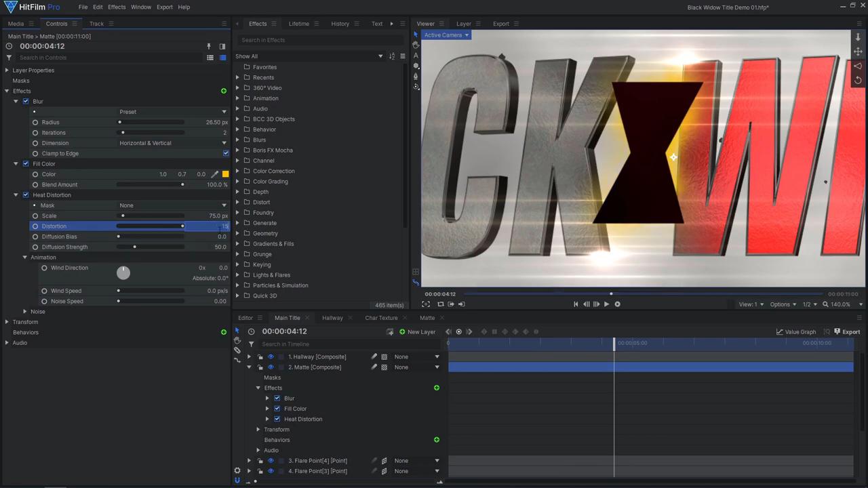Click the Search in Effects field
This screenshot has height=488, width=868.
coord(320,40)
